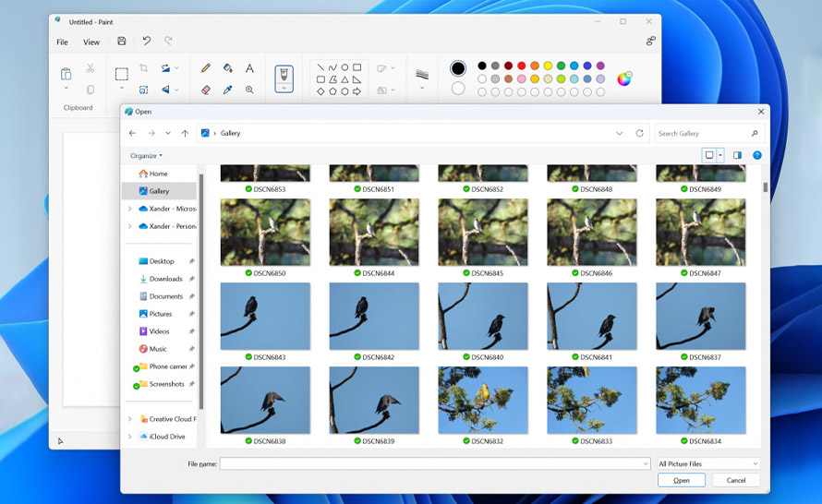Viewport: 822px width, 504px height.
Task: Select the DSCN6850 thumbnail
Action: coord(265,232)
